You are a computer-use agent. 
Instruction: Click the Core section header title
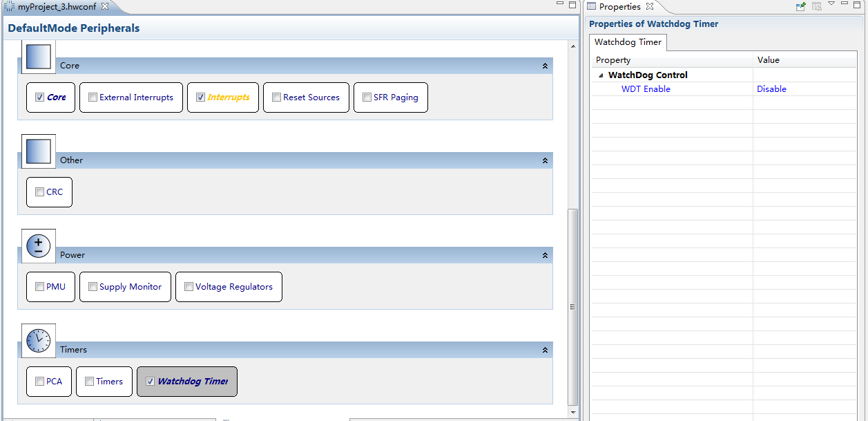(70, 66)
